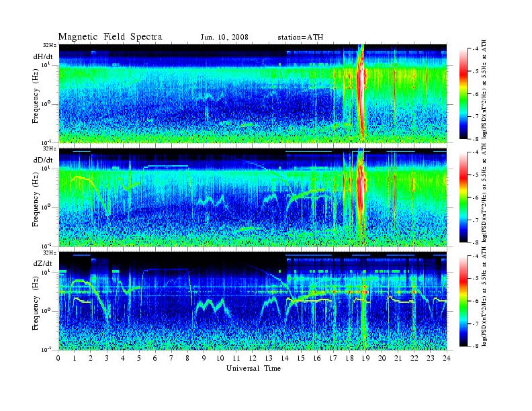
Task: Click hour "12" on the Universal Time axis
Action: click(x=253, y=358)
